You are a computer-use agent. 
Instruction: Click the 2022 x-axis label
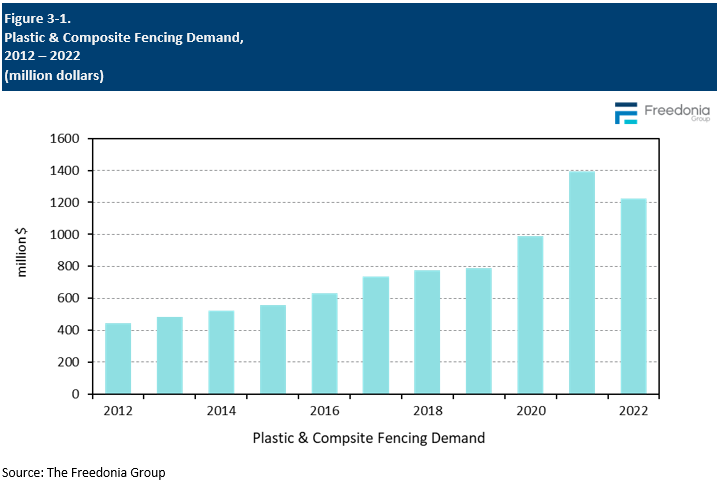634,410
